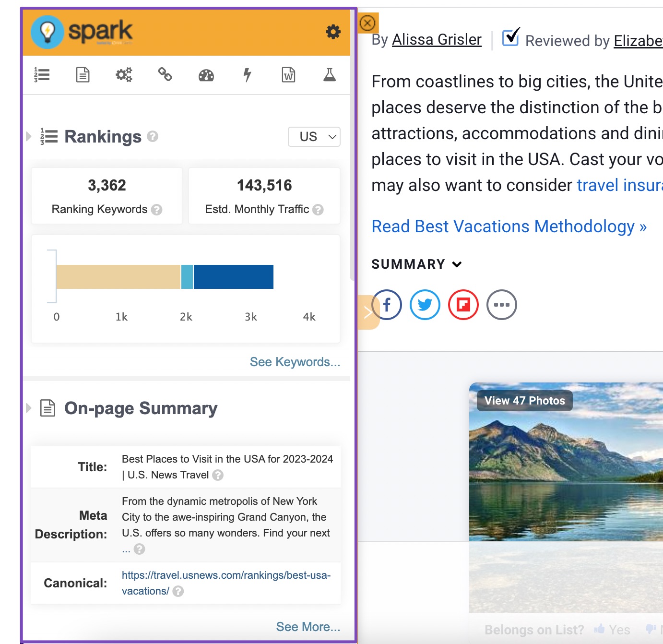Collapse the Rankings section triangle
This screenshot has height=644, width=663.
[29, 136]
